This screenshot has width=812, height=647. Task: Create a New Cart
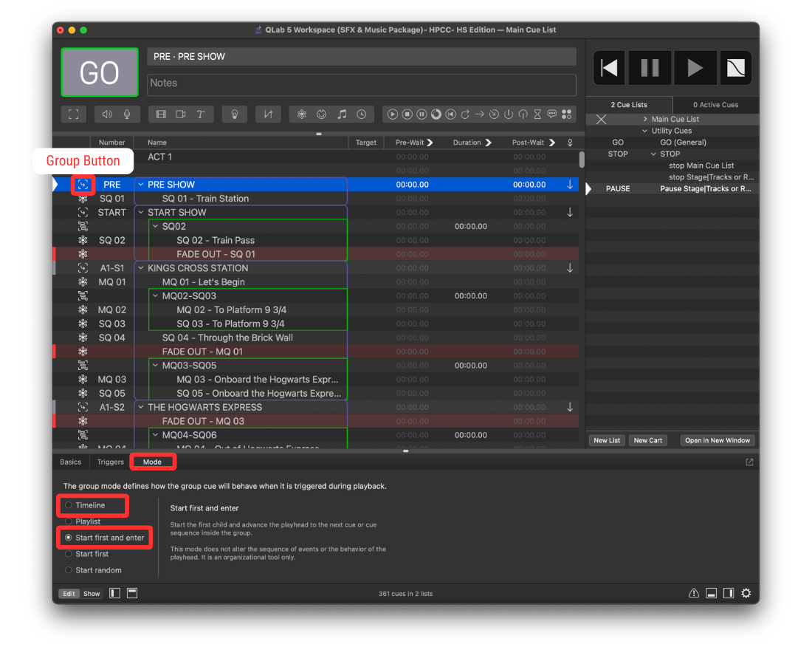647,439
